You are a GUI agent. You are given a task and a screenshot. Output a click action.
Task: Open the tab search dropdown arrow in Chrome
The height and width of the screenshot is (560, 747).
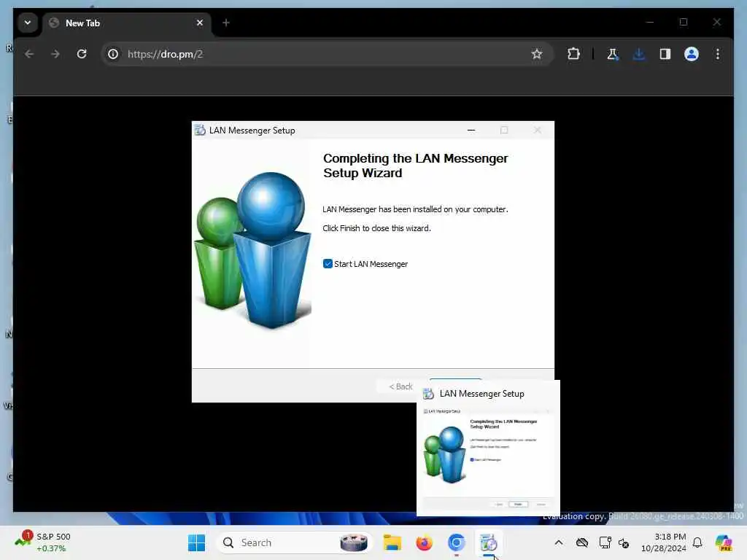28,23
